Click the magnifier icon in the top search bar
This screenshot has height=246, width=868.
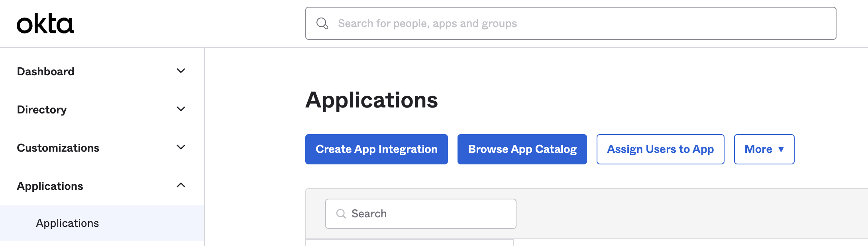322,24
